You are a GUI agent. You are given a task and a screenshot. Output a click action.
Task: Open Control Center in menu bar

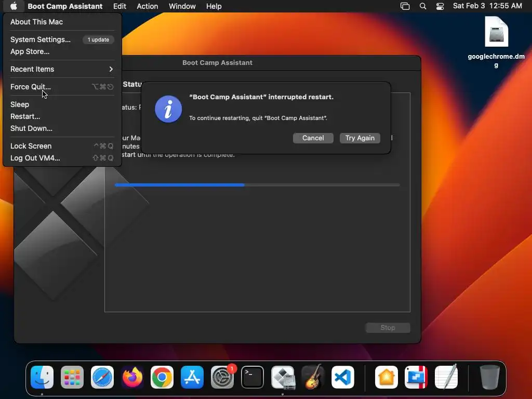click(440, 6)
